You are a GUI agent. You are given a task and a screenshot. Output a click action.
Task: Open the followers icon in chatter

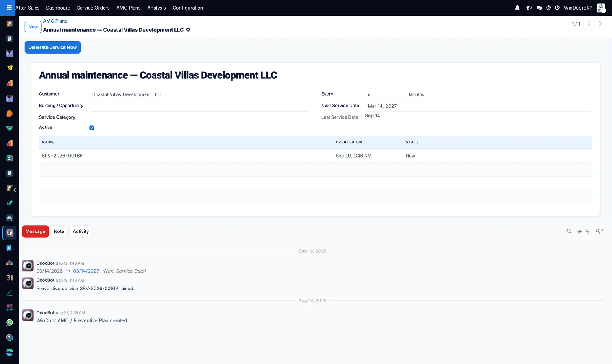click(599, 231)
